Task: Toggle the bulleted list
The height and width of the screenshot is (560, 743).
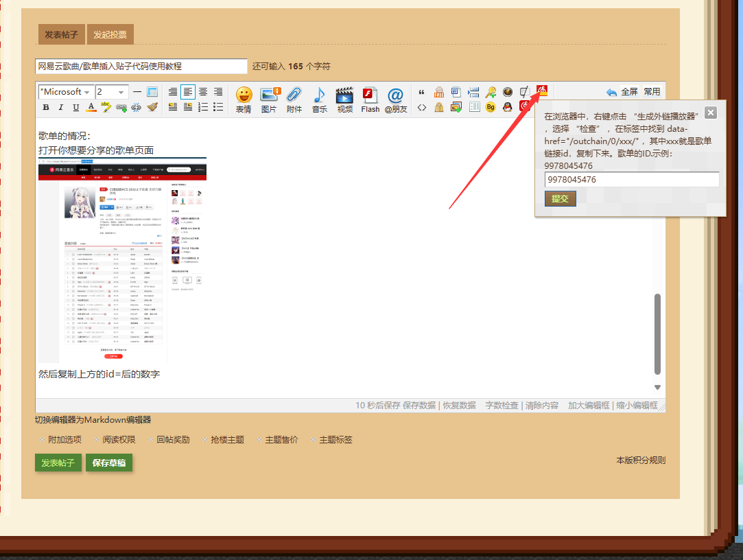Action: point(218,106)
